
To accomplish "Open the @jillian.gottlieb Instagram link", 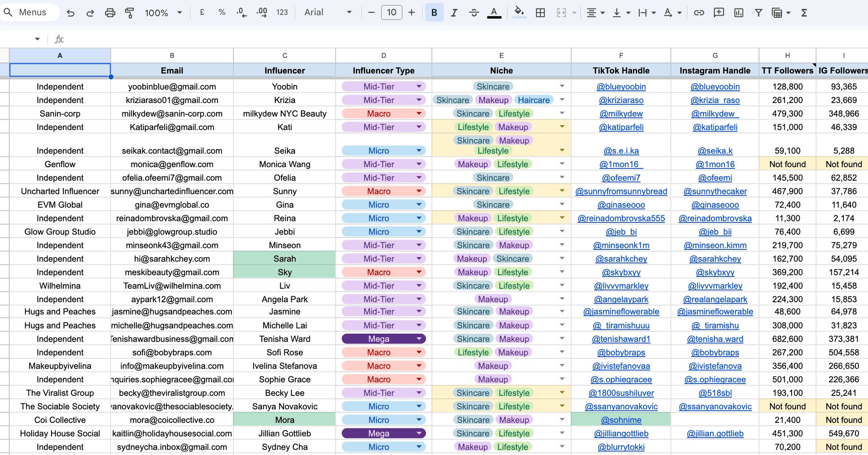I will 715,434.
